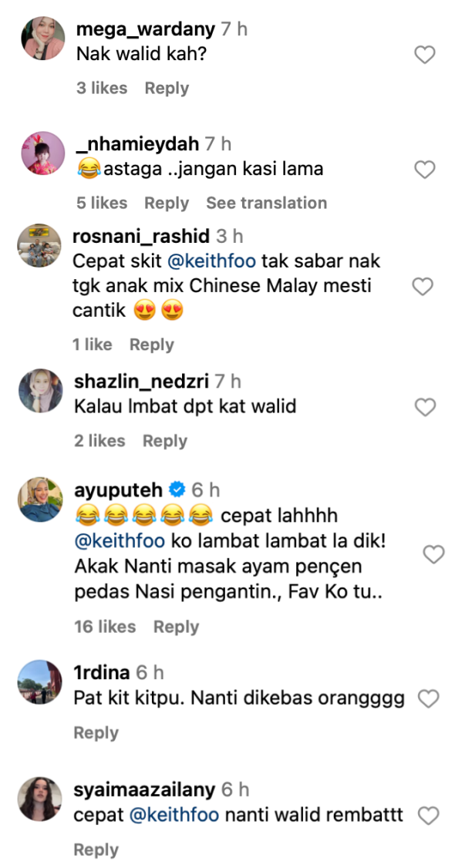
Task: Reply to mega_wardany's comment
Action: click(x=167, y=88)
